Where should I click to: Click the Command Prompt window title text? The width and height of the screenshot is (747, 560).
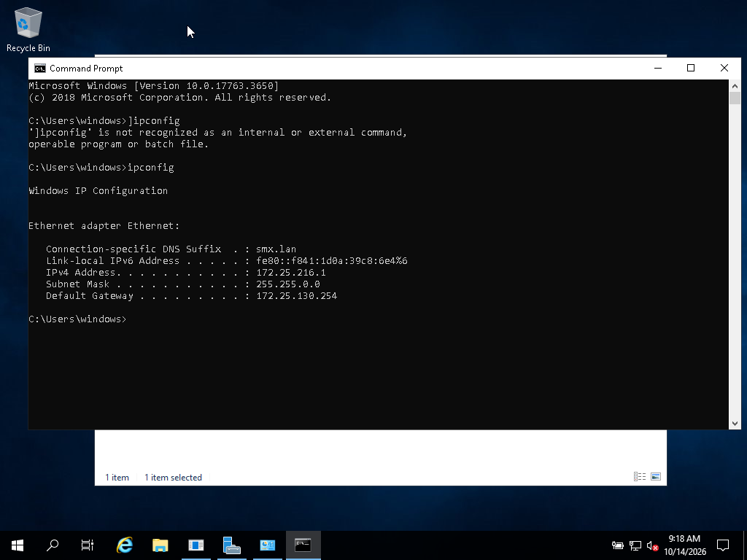pos(86,69)
